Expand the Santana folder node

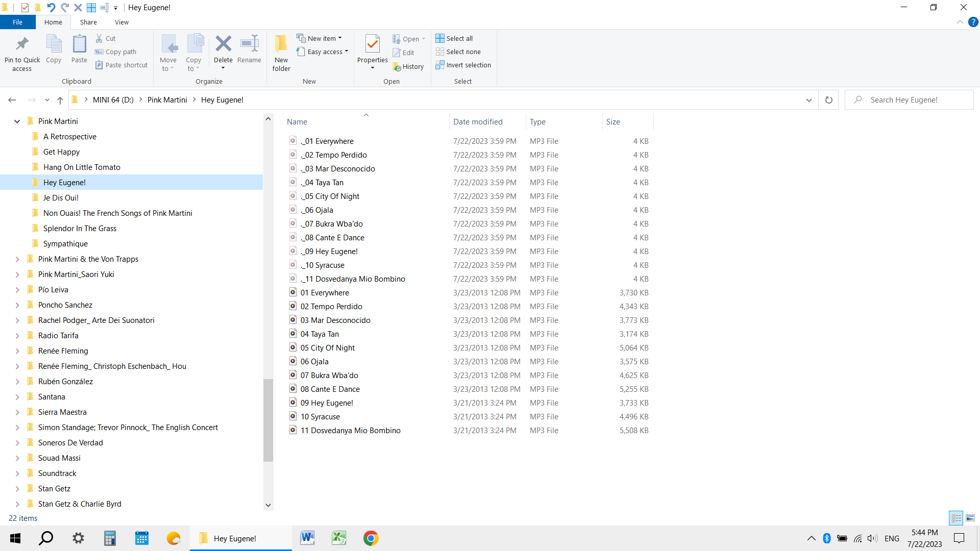pos(17,397)
